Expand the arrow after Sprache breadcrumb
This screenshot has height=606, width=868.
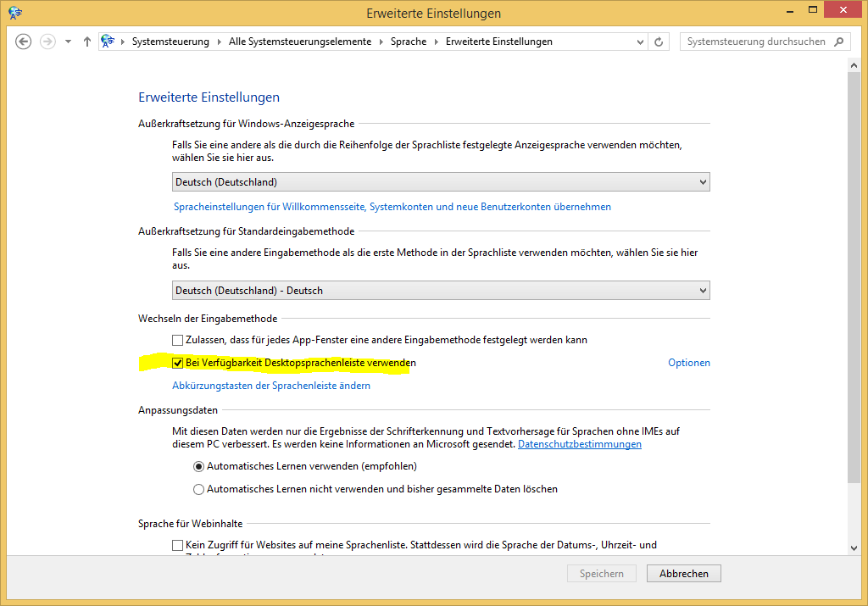click(x=437, y=42)
